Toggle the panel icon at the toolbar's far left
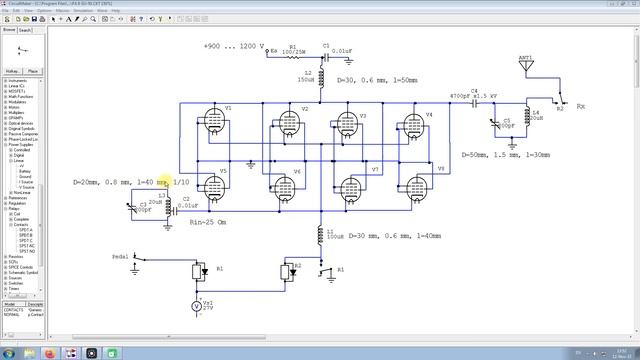 pos(7,19)
